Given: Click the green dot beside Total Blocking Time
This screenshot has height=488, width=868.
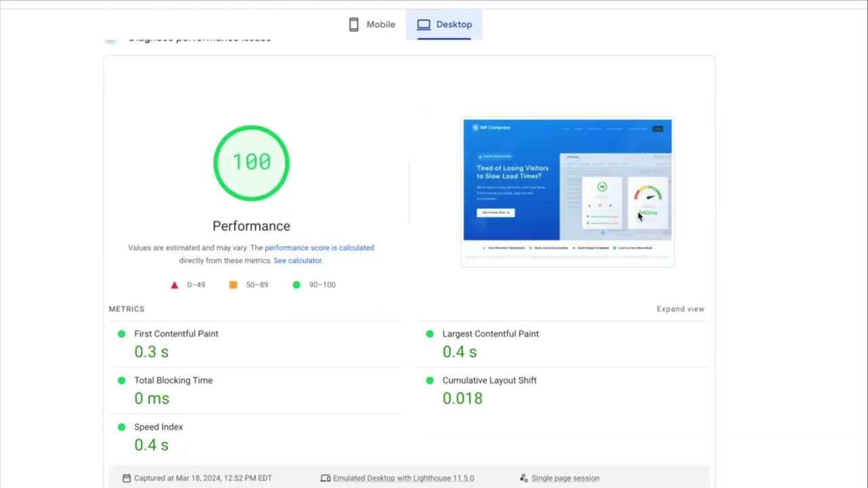Looking at the screenshot, I should point(121,380).
